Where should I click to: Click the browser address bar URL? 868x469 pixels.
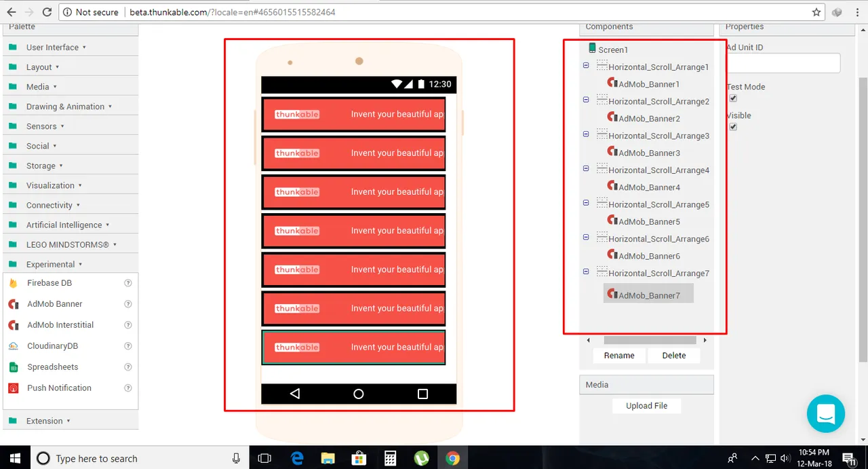coord(233,12)
